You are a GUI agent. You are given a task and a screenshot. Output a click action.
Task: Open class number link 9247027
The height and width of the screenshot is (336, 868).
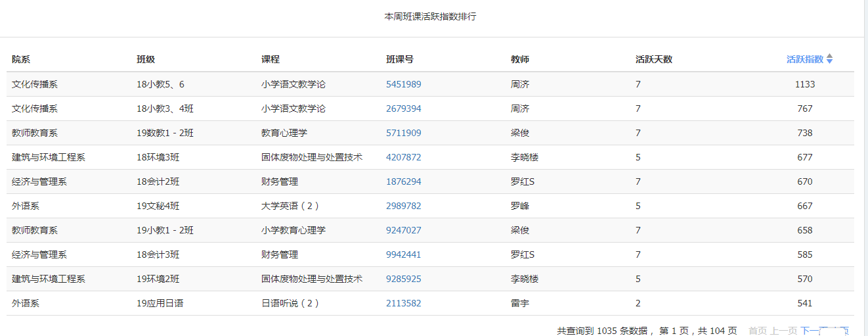[404, 230]
